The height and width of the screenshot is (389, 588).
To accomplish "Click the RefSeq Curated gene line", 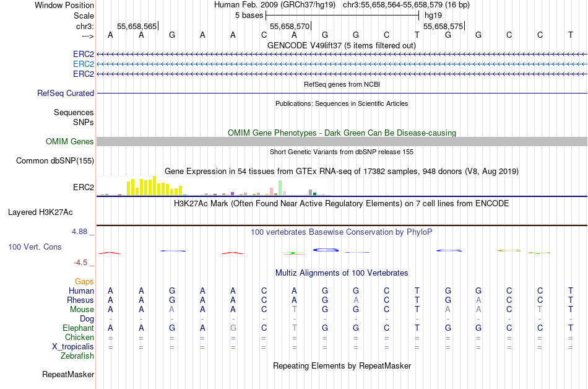I will pos(342,93).
